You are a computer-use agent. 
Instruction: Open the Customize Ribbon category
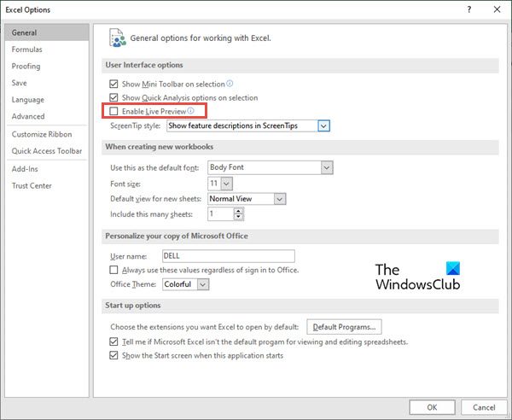[x=47, y=134]
